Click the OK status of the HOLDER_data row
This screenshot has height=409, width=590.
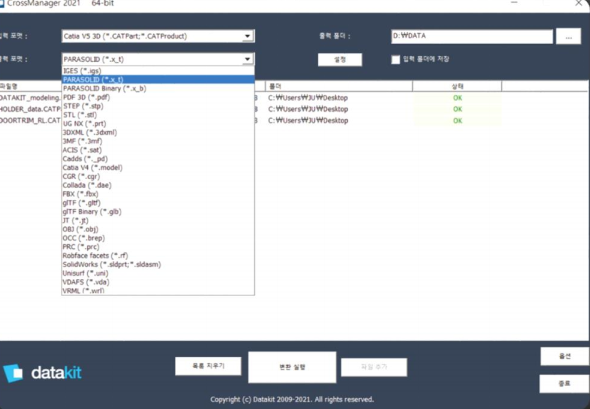tap(457, 109)
